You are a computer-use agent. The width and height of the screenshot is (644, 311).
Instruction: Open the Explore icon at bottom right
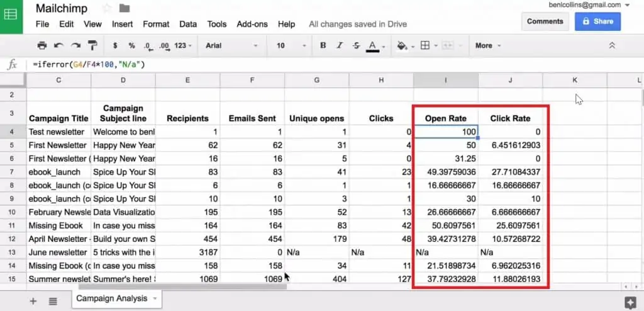tap(630, 302)
